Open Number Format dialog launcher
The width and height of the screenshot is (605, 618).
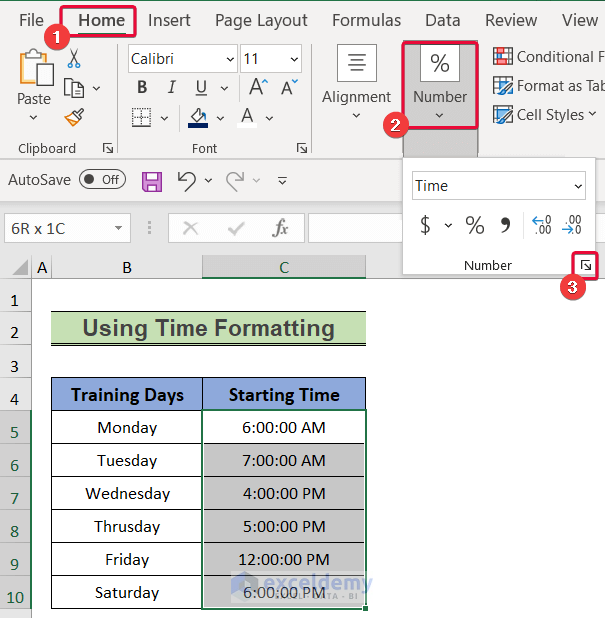pyautogui.click(x=586, y=266)
